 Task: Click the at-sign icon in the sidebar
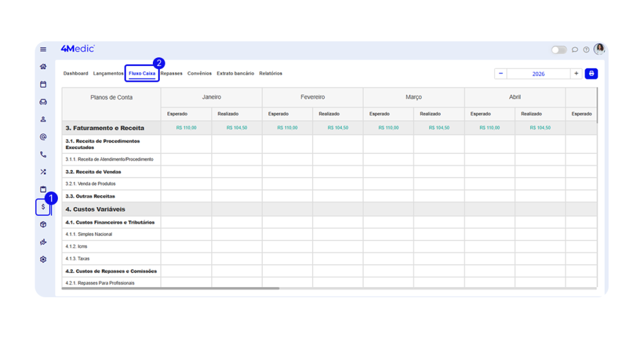(43, 137)
